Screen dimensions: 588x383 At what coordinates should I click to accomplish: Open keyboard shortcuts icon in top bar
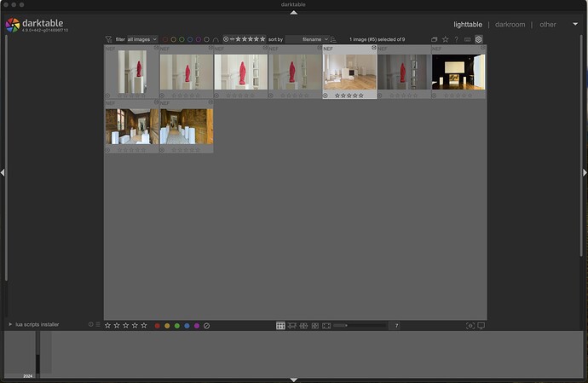click(467, 39)
